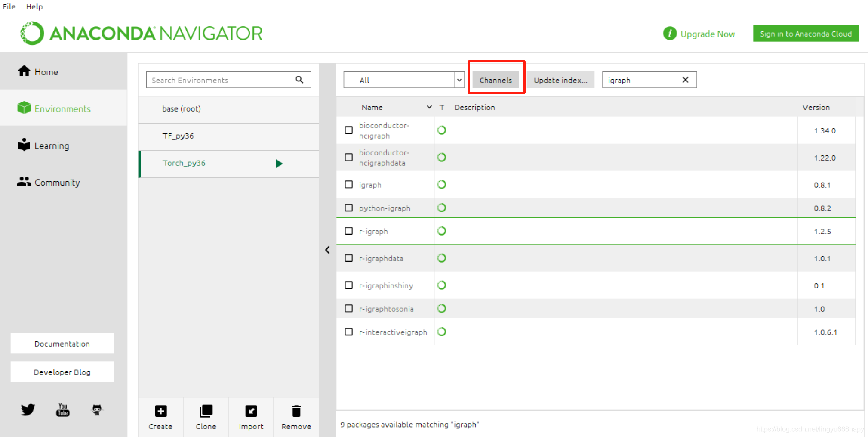This screenshot has height=437, width=868.
Task: Click the Community people icon
Action: (24, 182)
